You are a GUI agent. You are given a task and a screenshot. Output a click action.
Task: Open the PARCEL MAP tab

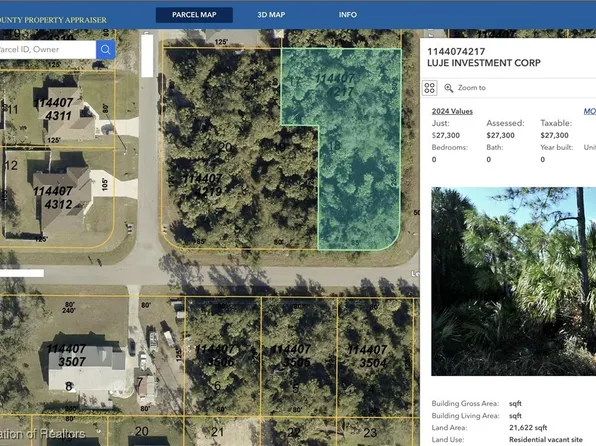pos(194,15)
